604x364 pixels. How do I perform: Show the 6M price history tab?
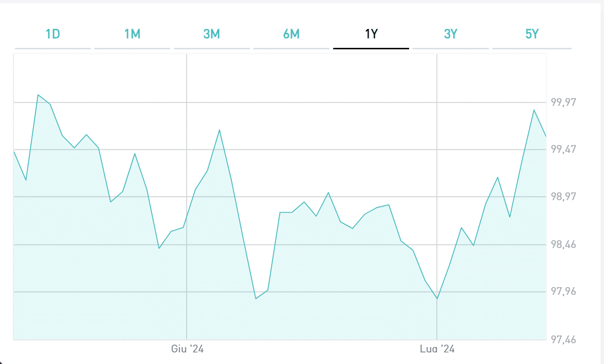click(x=291, y=34)
